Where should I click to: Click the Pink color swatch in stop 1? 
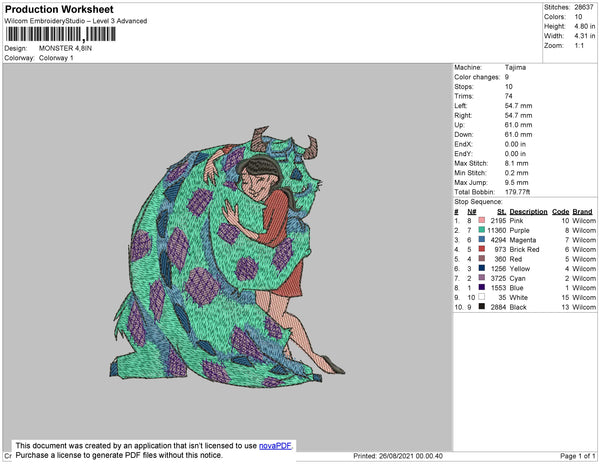click(x=482, y=220)
